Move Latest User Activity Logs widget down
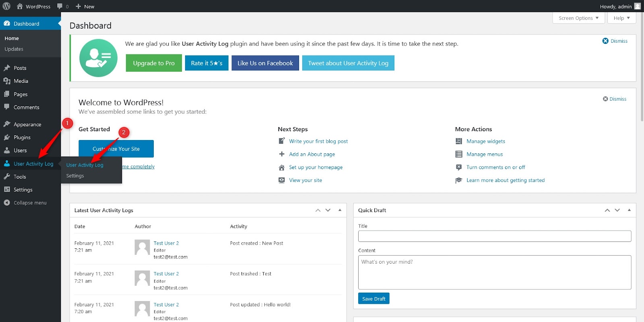The image size is (644, 322). 328,210
